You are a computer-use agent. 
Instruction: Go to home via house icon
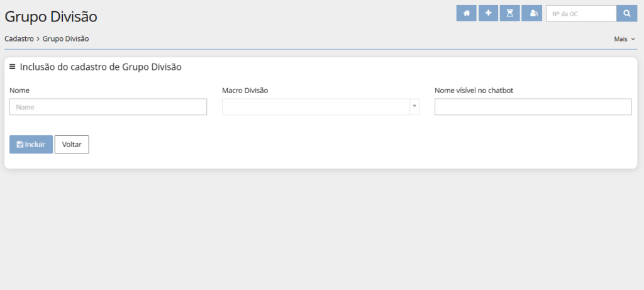pyautogui.click(x=466, y=13)
